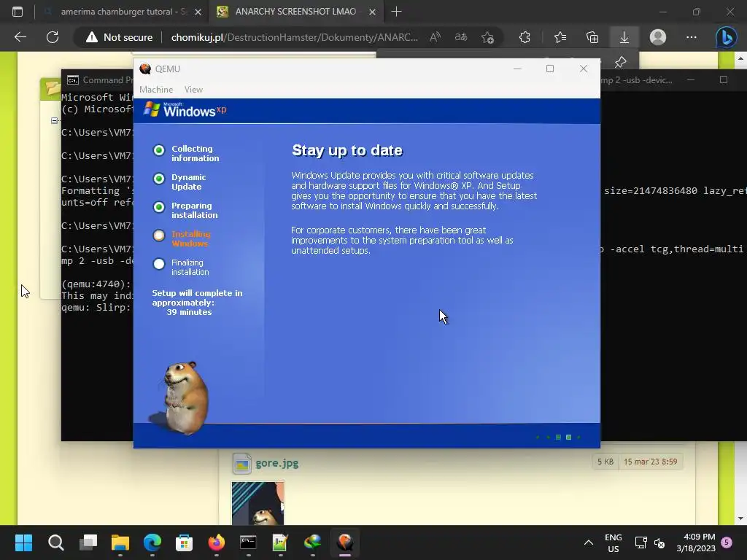Open Microsoft Store from taskbar
This screenshot has height=560, width=747.
click(x=185, y=542)
